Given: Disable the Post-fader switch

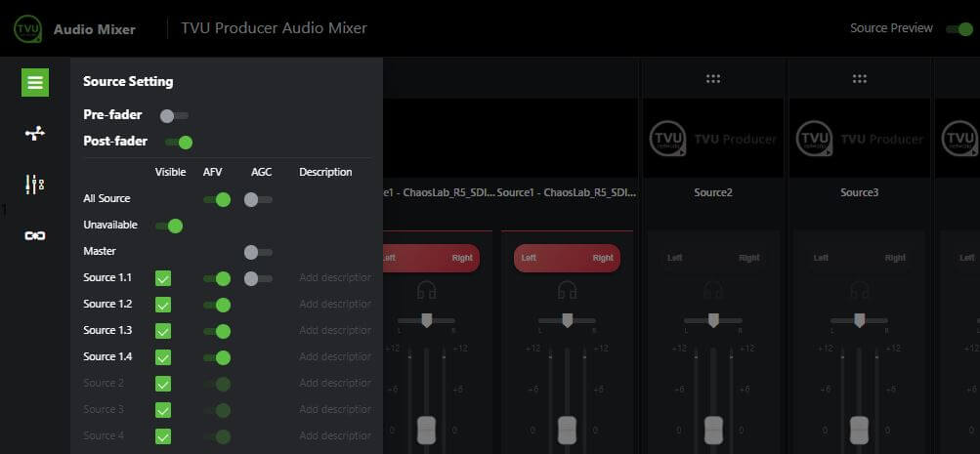Looking at the screenshot, I should pos(179,143).
